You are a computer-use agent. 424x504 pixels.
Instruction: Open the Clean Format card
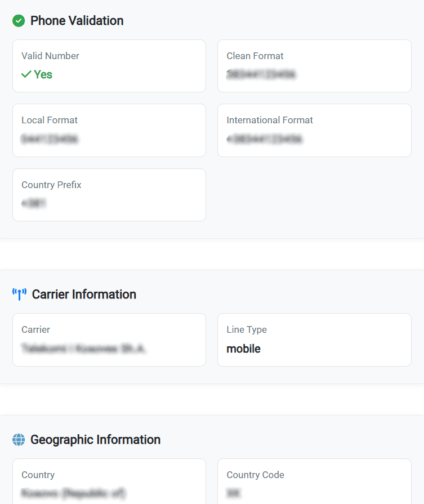pos(314,65)
